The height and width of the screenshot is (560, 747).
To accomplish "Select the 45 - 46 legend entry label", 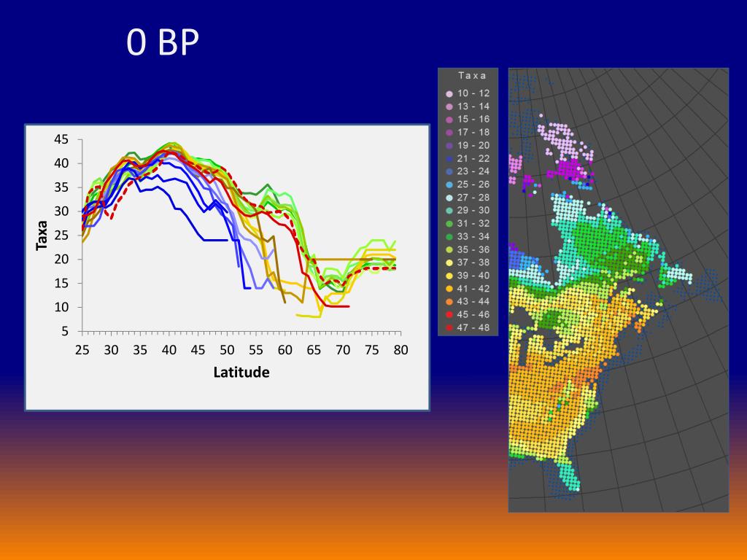I will click(x=474, y=315).
